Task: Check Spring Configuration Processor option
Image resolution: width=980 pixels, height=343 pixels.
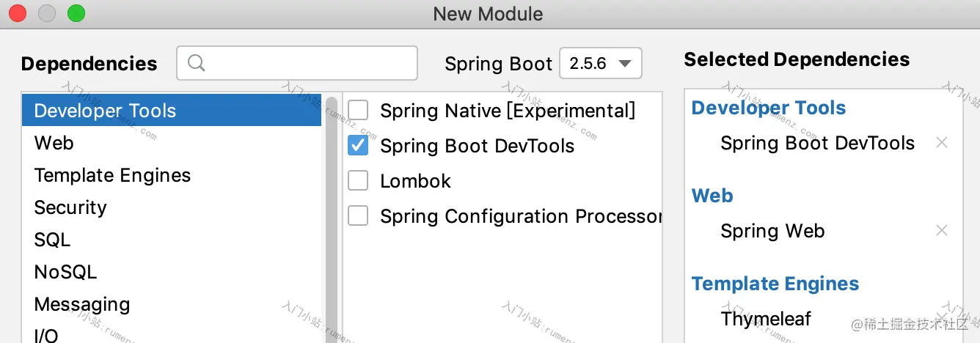Action: click(x=358, y=216)
